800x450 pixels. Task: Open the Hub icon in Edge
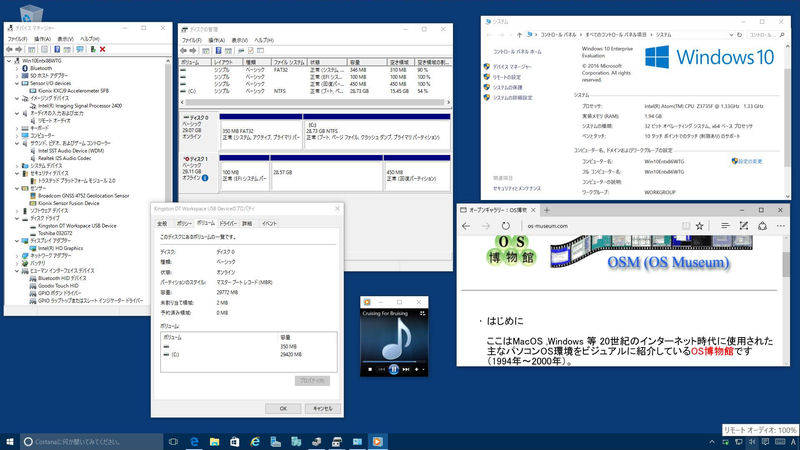[x=725, y=226]
